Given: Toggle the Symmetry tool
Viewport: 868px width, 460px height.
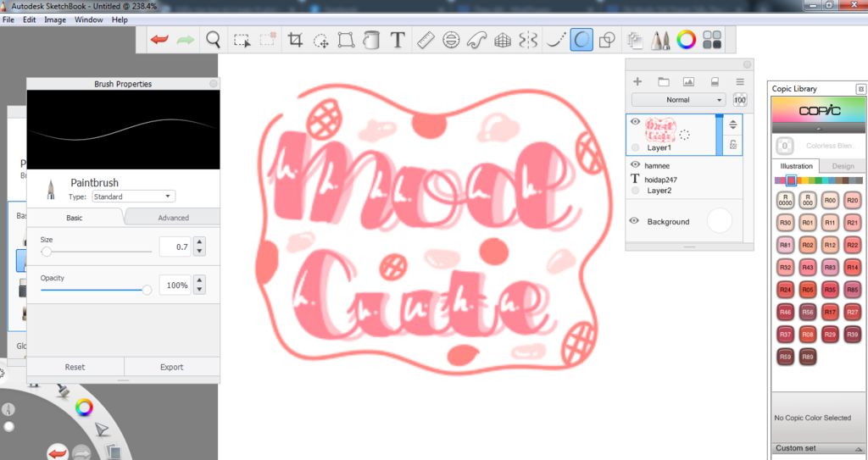Looking at the screenshot, I should click(528, 40).
